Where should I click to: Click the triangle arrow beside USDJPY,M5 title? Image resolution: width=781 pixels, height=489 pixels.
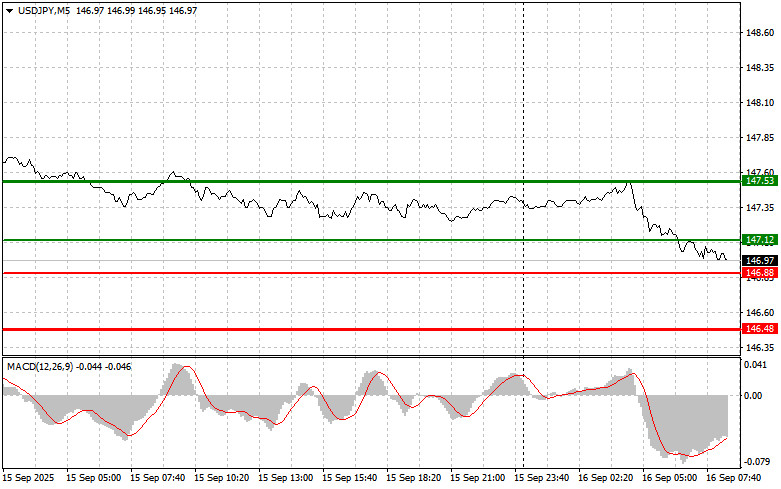(9, 9)
